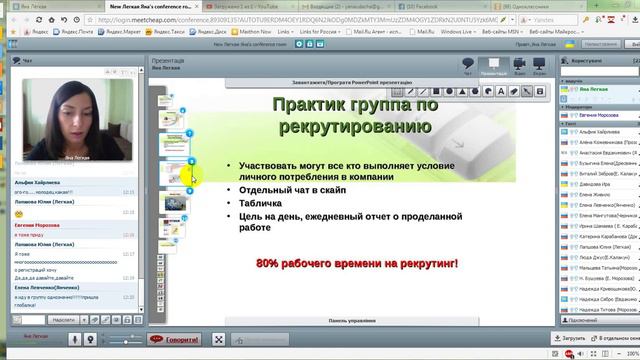The height and width of the screenshot is (360, 640).
Task: Toggle the webcam button
Action: pos(90,339)
